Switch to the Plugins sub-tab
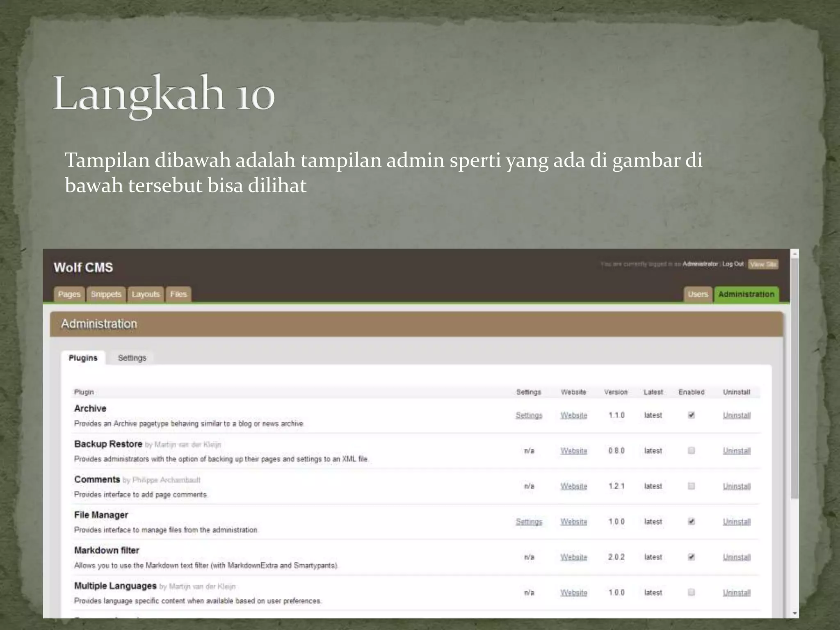Image resolution: width=840 pixels, height=630 pixels. tap(83, 358)
